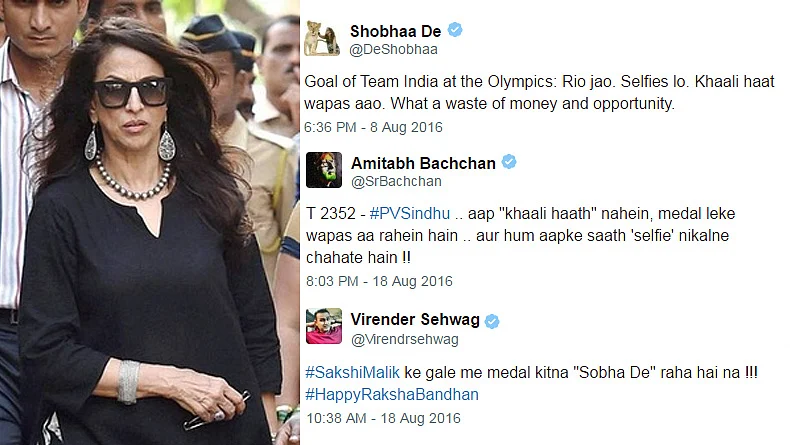Click Shobhaa De's profile avatar
This screenshot has width=790, height=445.
(x=322, y=38)
